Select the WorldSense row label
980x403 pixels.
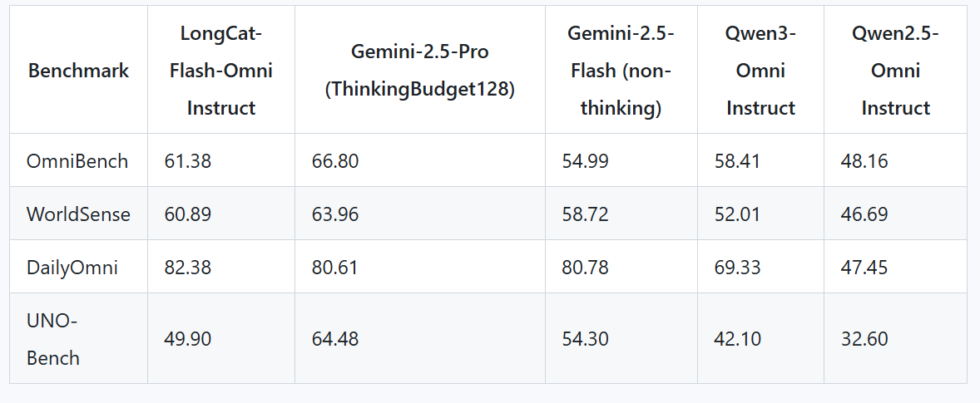tap(78, 214)
